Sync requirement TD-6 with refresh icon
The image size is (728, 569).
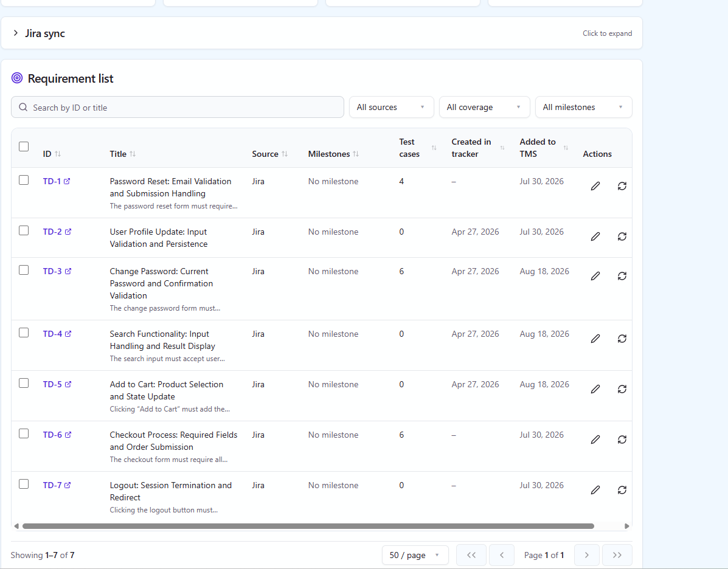click(x=622, y=440)
